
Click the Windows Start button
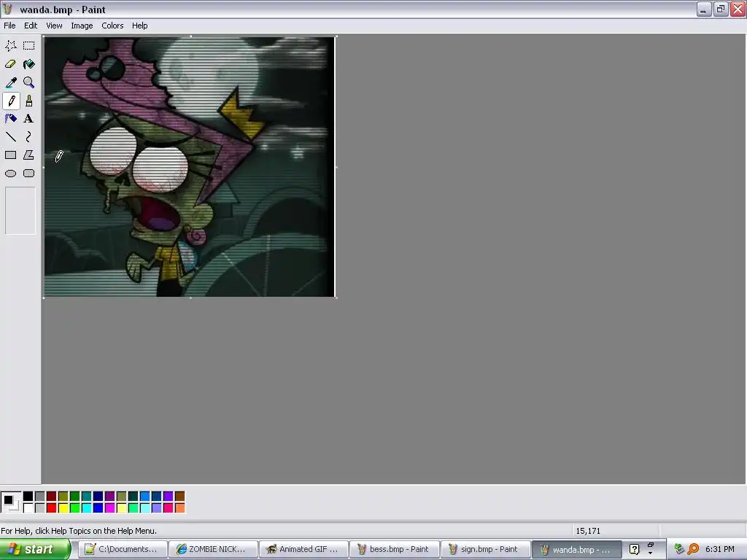point(35,549)
